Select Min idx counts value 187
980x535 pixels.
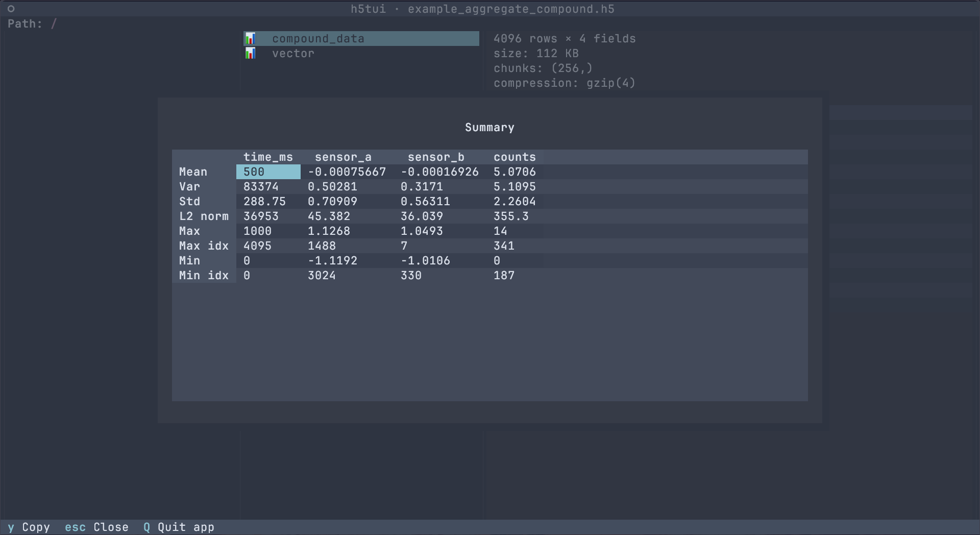coord(504,276)
